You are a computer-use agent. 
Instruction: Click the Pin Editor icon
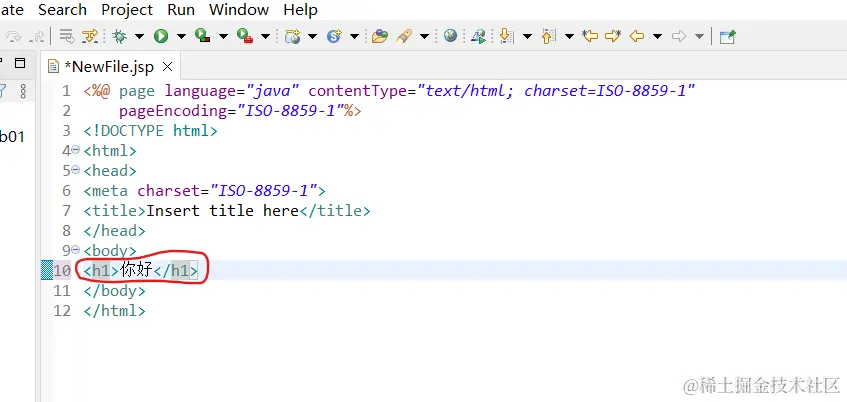coord(728,36)
